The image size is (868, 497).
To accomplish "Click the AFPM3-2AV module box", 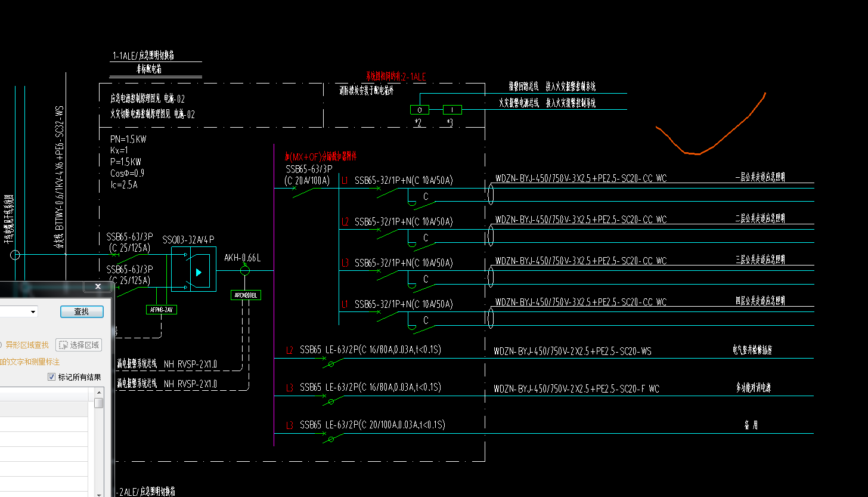I will click(162, 310).
